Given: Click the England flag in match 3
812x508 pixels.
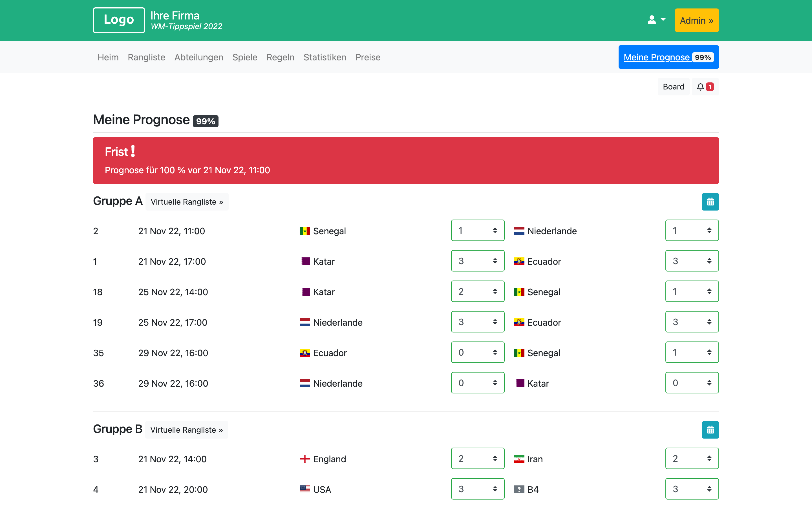Looking at the screenshot, I should (305, 459).
